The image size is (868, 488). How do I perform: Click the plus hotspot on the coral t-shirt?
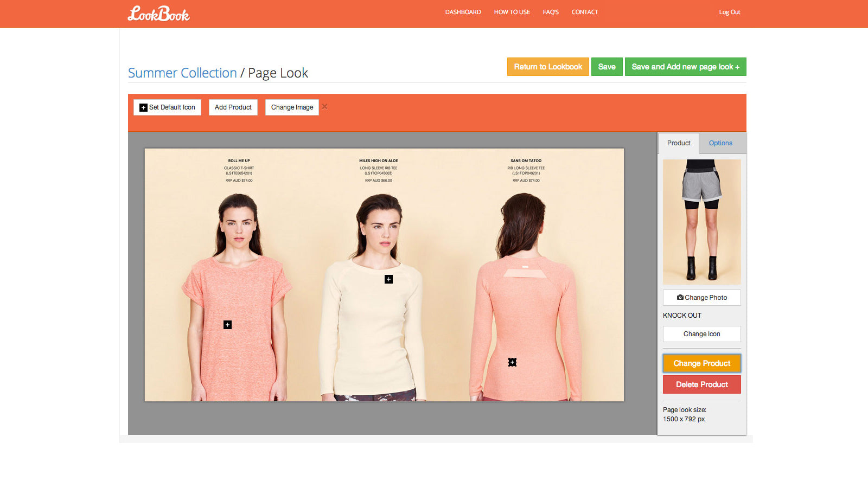pyautogui.click(x=227, y=325)
